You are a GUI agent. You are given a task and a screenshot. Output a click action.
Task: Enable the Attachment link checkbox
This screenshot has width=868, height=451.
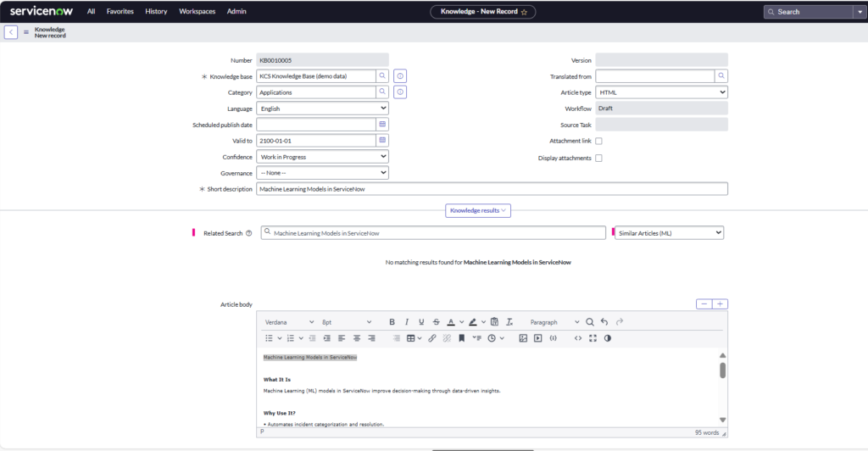598,141
